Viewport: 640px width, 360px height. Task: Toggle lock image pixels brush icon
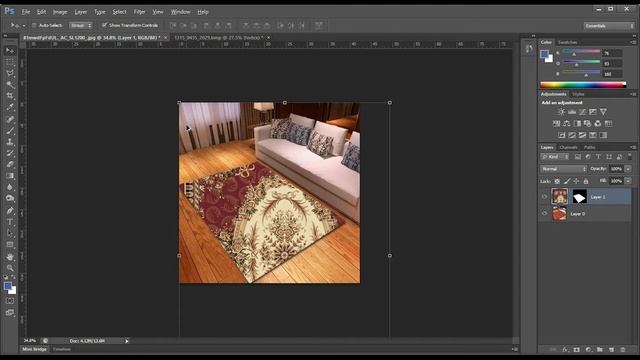click(567, 181)
